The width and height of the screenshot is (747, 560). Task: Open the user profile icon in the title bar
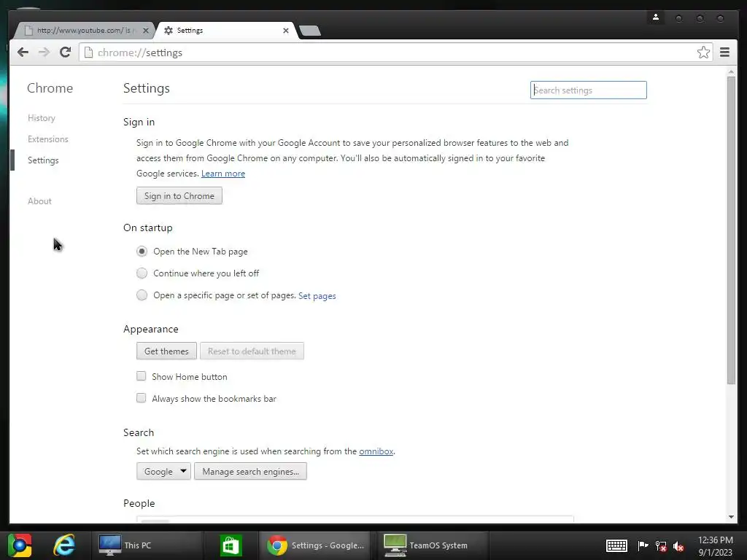click(656, 18)
